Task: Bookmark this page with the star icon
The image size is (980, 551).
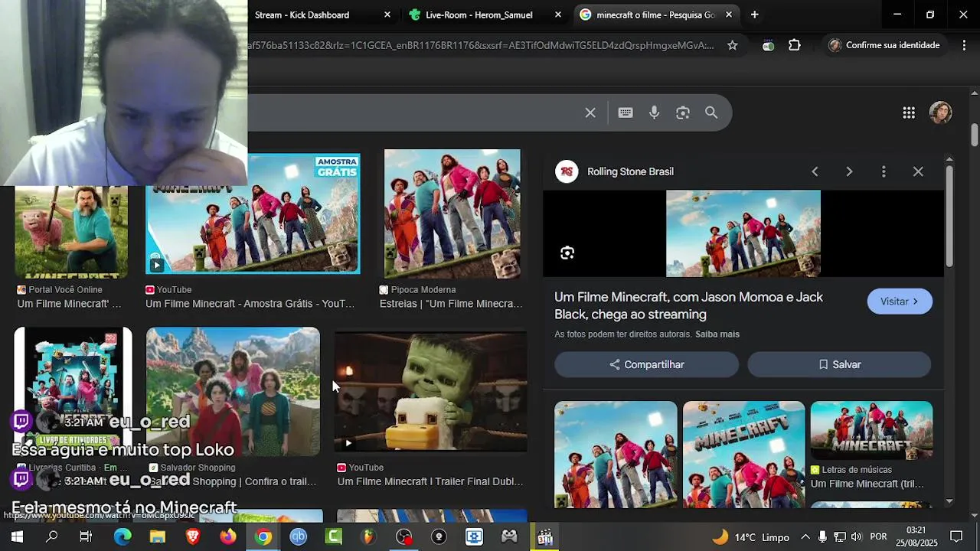Action: click(x=733, y=45)
